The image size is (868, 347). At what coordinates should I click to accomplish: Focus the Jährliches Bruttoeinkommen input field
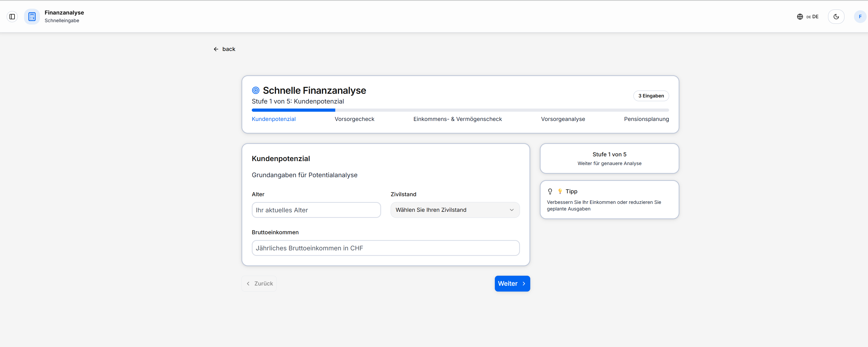pos(386,248)
